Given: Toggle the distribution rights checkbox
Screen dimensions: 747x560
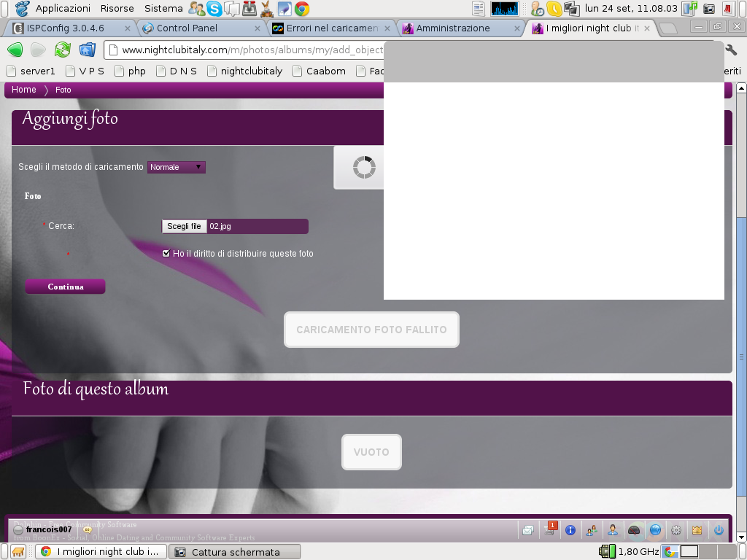Looking at the screenshot, I should tap(166, 254).
